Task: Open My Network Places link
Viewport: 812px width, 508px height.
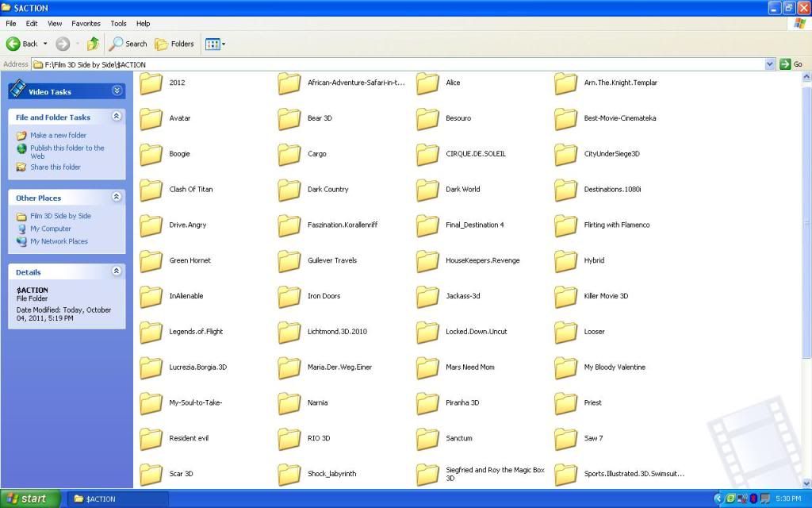Action: point(59,241)
